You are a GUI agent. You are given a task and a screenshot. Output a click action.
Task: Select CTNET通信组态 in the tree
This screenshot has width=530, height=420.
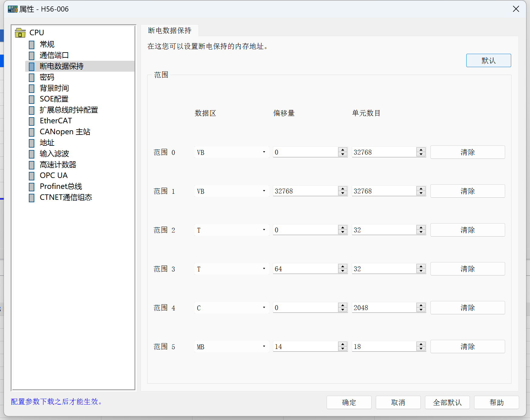point(66,197)
